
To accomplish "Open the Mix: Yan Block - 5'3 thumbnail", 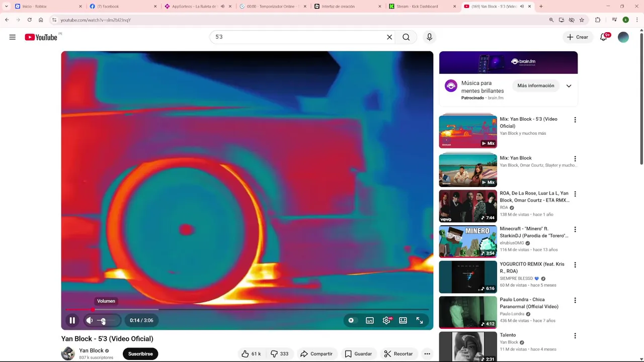I will (x=468, y=131).
